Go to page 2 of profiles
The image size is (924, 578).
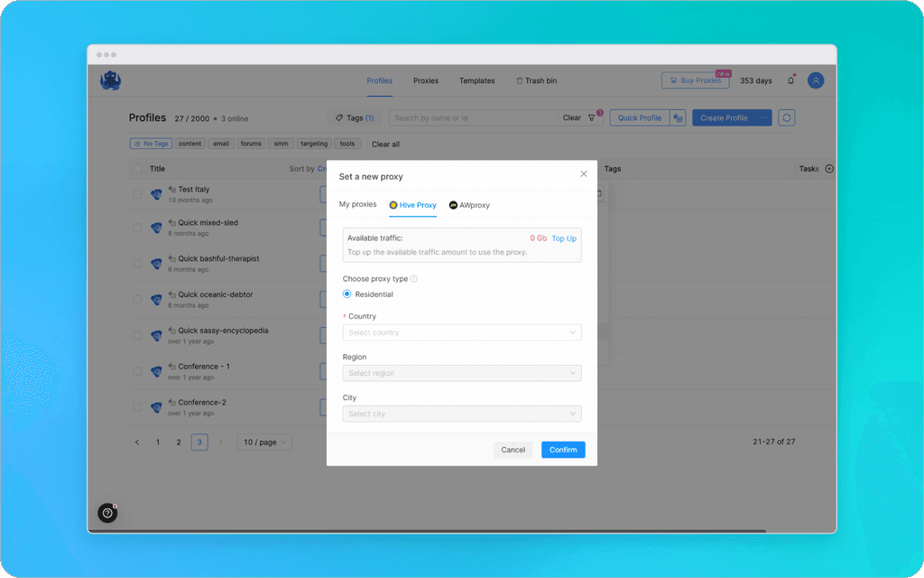point(178,442)
